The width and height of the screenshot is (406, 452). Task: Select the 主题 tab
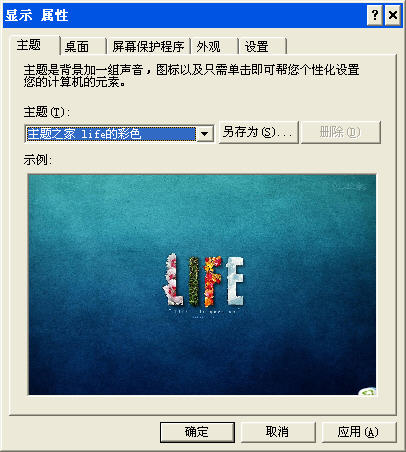(x=34, y=45)
